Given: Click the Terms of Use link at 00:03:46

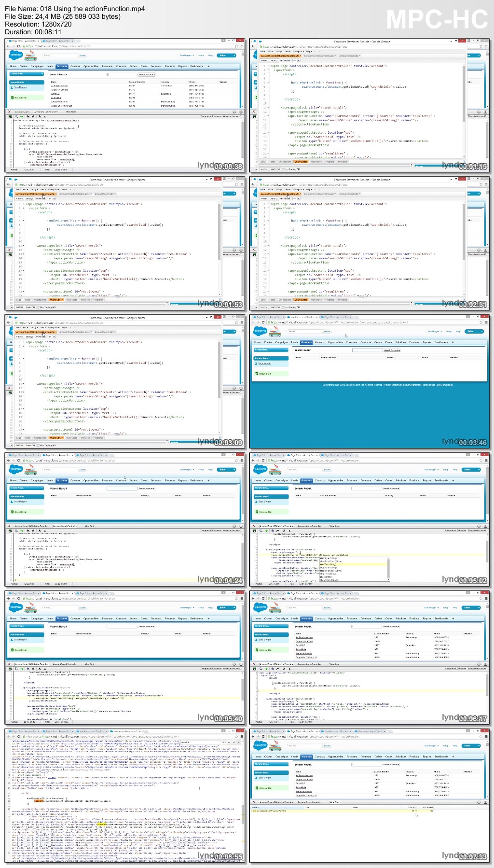Looking at the screenshot, I should pyautogui.click(x=429, y=385).
